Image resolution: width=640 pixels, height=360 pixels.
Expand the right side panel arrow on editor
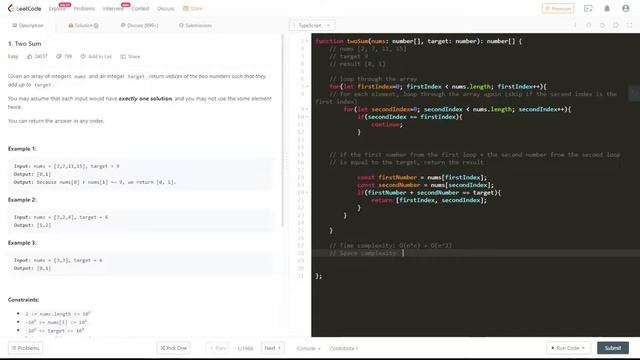tap(634, 93)
